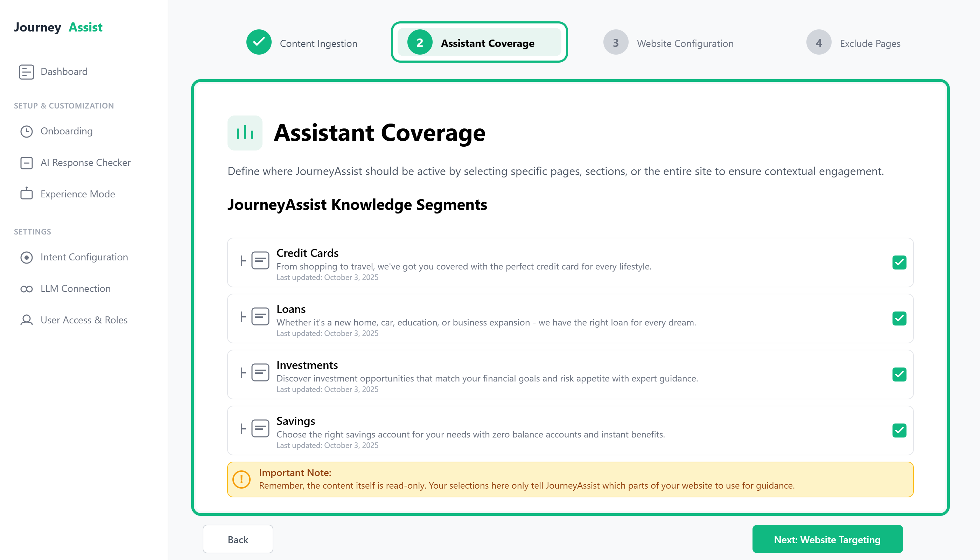The image size is (980, 560).
Task: Click the Loans document icon
Action: [260, 316]
